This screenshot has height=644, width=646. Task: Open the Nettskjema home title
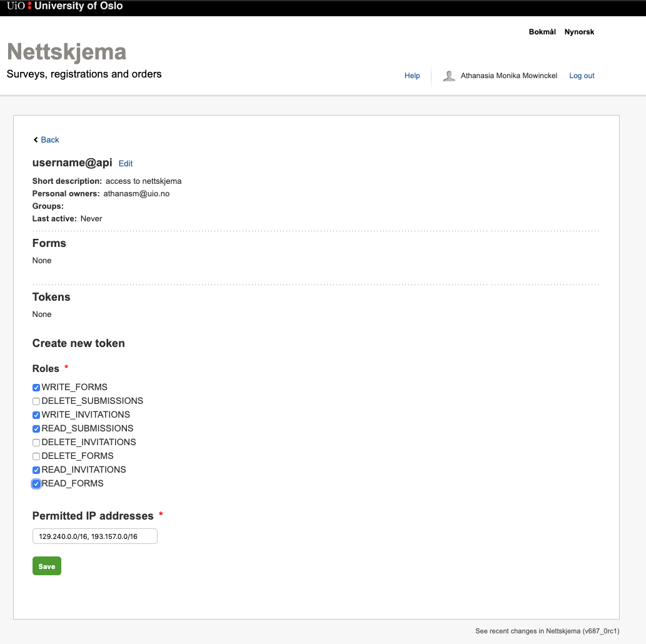tap(67, 52)
